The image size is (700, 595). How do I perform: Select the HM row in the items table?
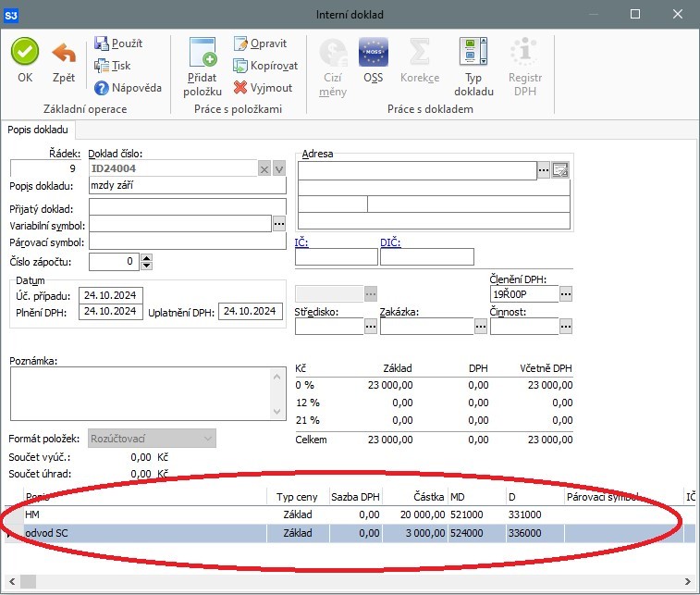click(350, 514)
